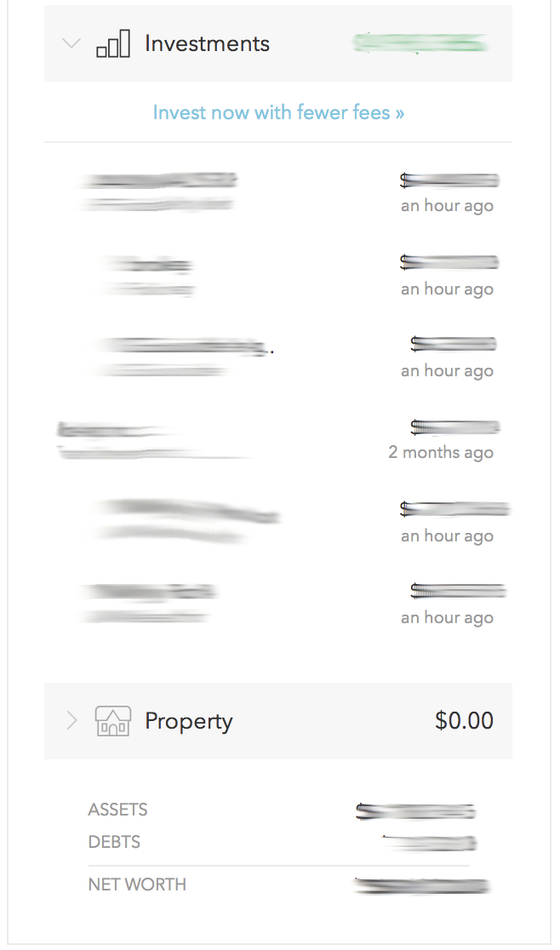This screenshot has height=950, width=560.
Task: Click the house Property icon
Action: click(113, 721)
